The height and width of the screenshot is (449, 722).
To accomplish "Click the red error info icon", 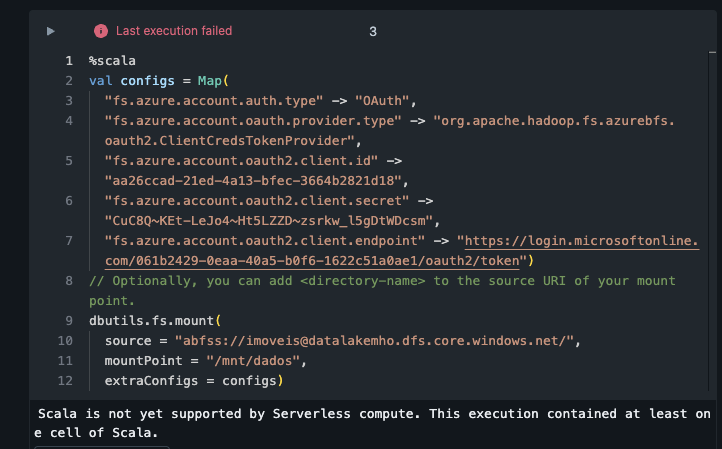I will (x=100, y=31).
